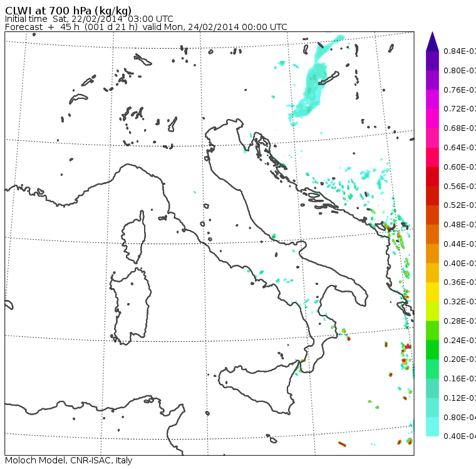Click the Forecast + 45 h valid-time line
This screenshot has height=469, width=476.
pyautogui.click(x=146, y=27)
